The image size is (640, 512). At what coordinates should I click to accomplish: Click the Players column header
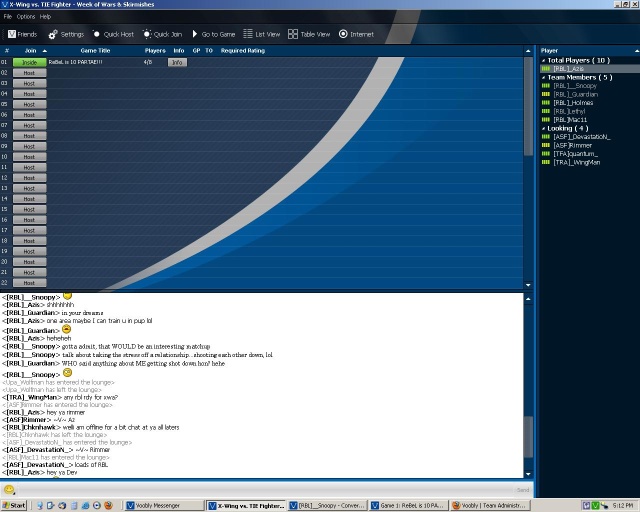pyautogui.click(x=155, y=51)
